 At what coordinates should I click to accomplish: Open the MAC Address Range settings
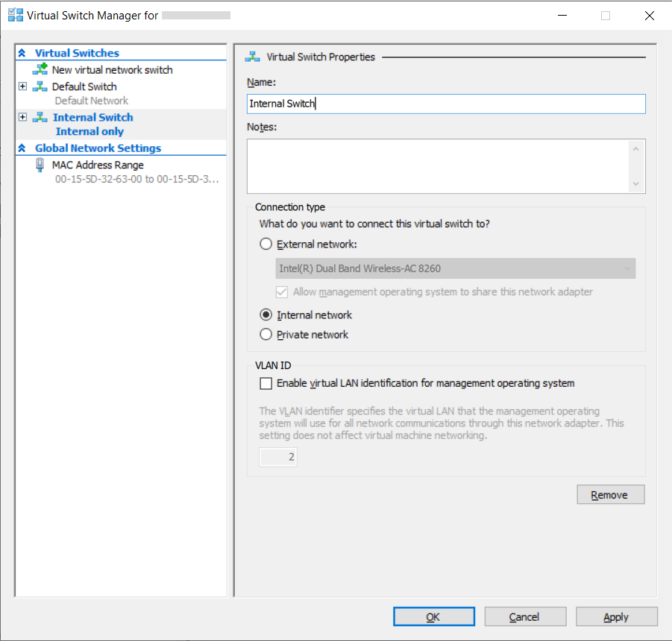(x=98, y=165)
